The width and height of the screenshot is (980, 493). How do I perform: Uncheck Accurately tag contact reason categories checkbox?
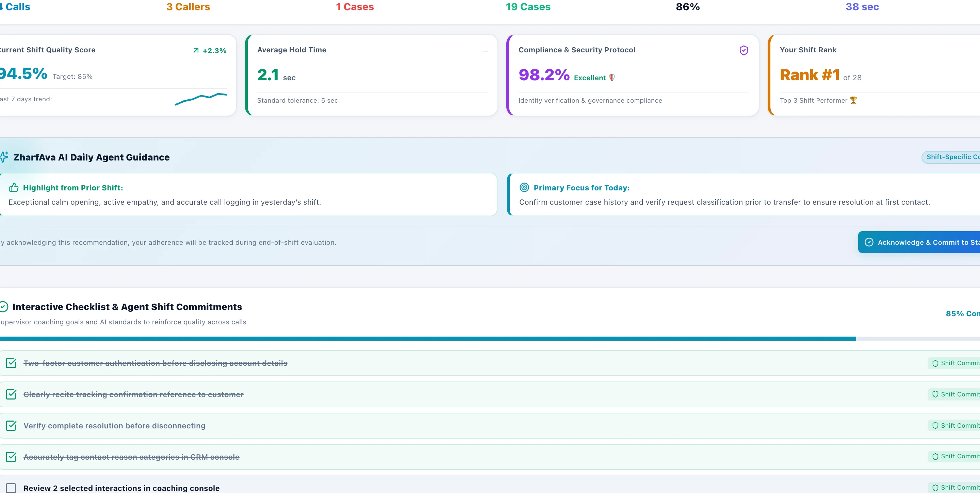tap(11, 457)
